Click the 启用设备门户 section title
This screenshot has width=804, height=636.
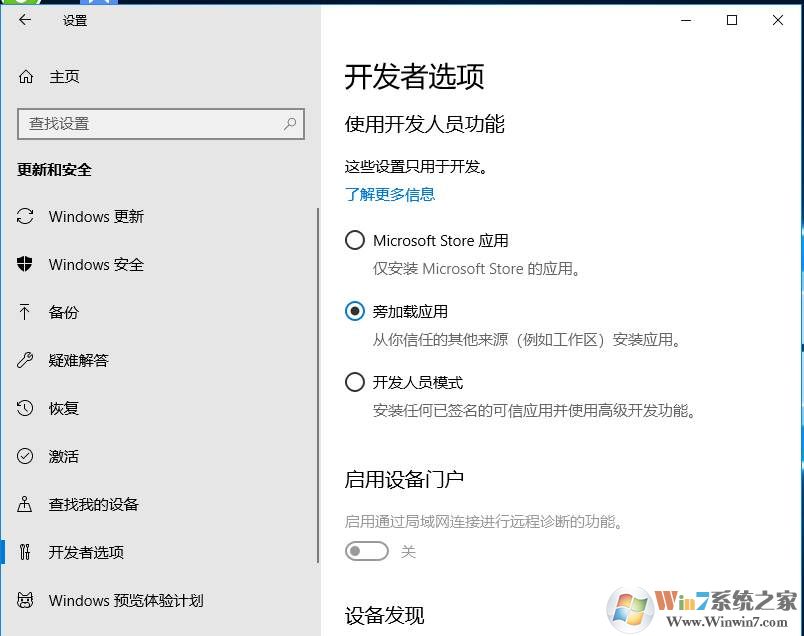[x=404, y=480]
